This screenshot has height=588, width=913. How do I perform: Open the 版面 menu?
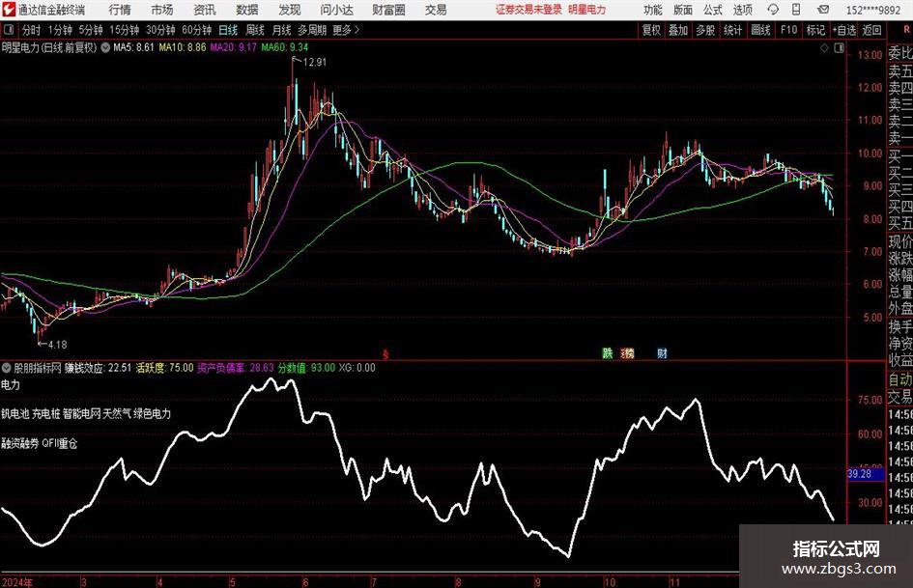point(682,10)
